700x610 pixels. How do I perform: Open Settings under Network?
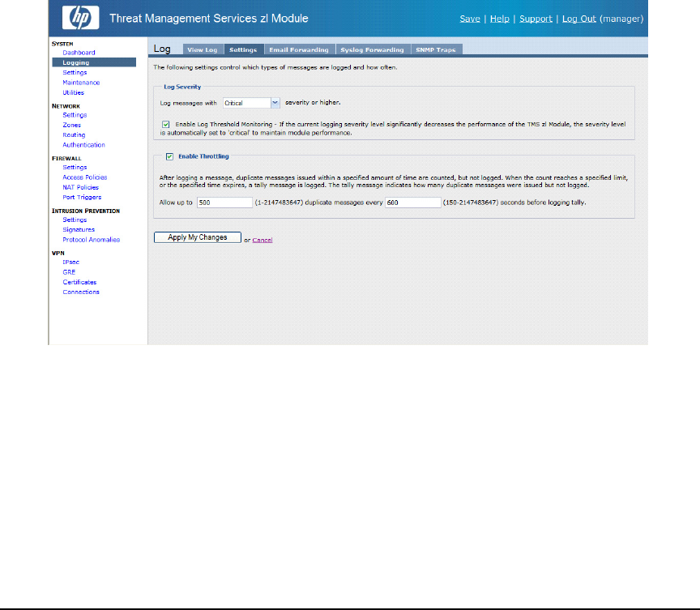pyautogui.click(x=75, y=115)
